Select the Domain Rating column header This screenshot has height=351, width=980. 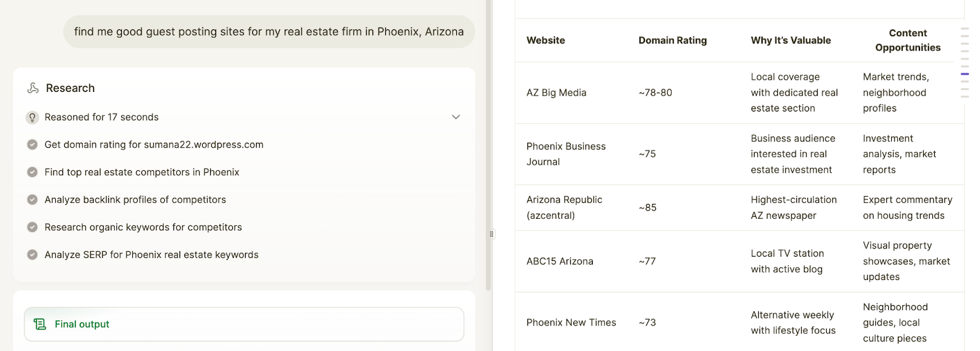673,40
